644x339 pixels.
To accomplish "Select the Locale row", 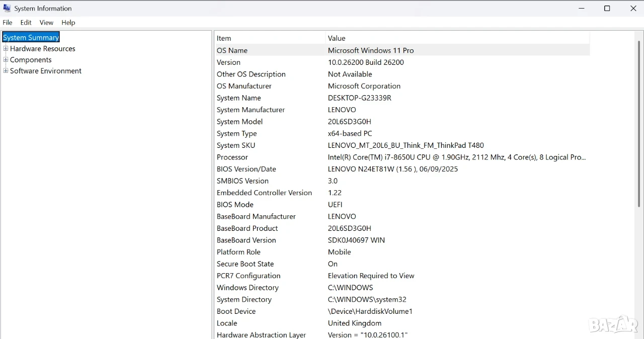I will (402, 323).
